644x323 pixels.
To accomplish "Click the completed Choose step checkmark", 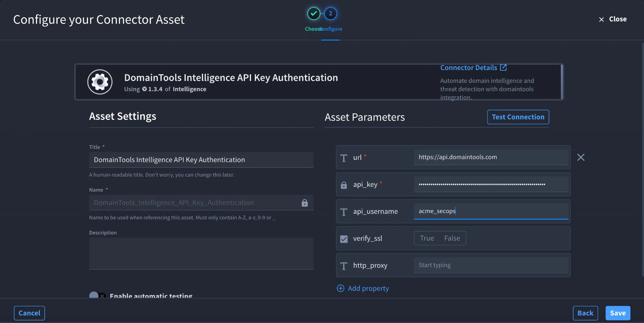I will [314, 14].
